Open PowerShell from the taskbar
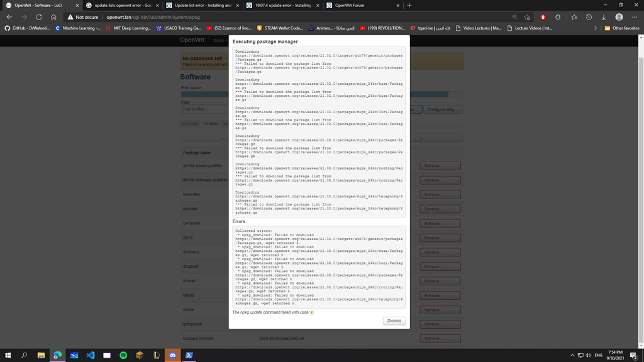The width and height of the screenshot is (644, 362). pyautogui.click(x=189, y=355)
